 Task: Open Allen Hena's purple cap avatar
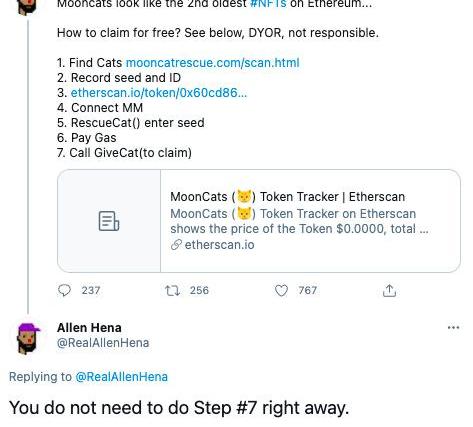click(28, 337)
